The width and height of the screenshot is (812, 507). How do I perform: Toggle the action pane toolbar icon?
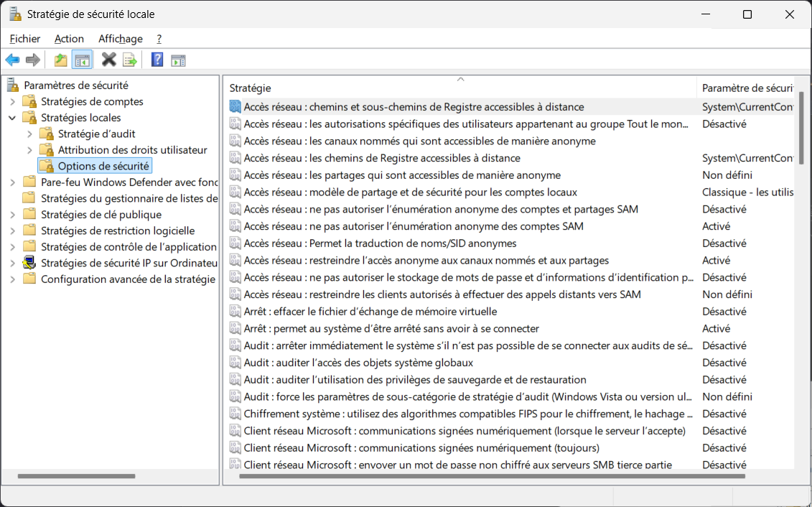(178, 60)
